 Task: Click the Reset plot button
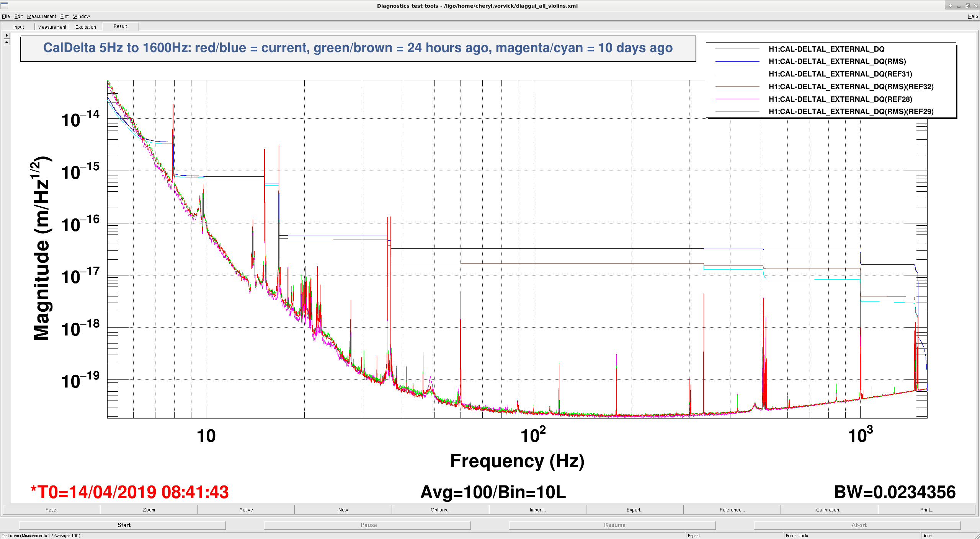[x=51, y=510]
